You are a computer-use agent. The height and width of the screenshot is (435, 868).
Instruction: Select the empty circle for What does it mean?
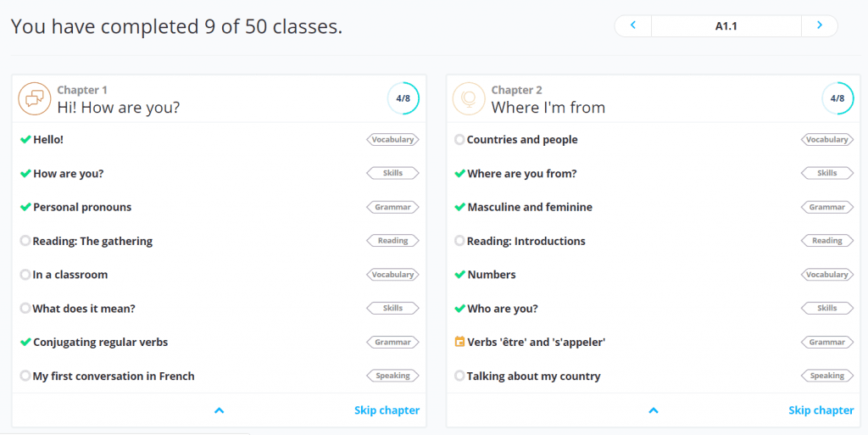25,309
